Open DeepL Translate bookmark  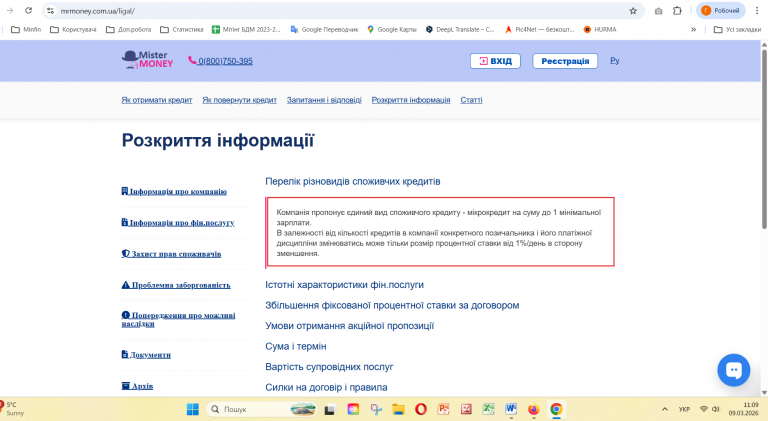460,29
